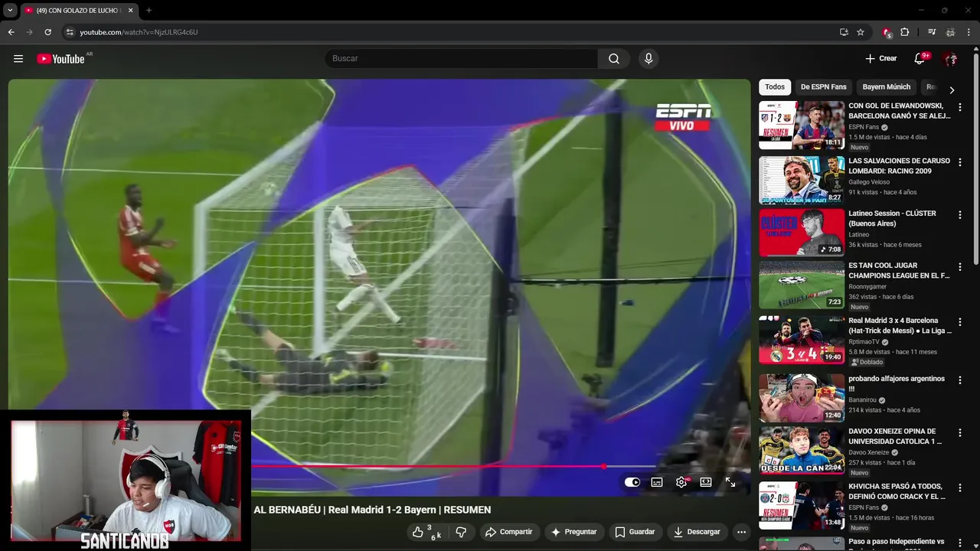Open options for Real Madrid 3x4 video
This screenshot has width=980, height=551.
(960, 323)
